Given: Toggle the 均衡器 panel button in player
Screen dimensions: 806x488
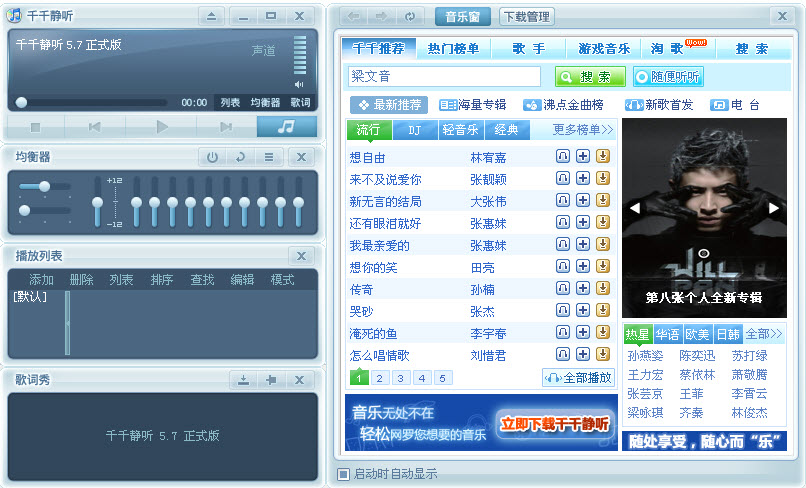Looking at the screenshot, I should point(265,102).
